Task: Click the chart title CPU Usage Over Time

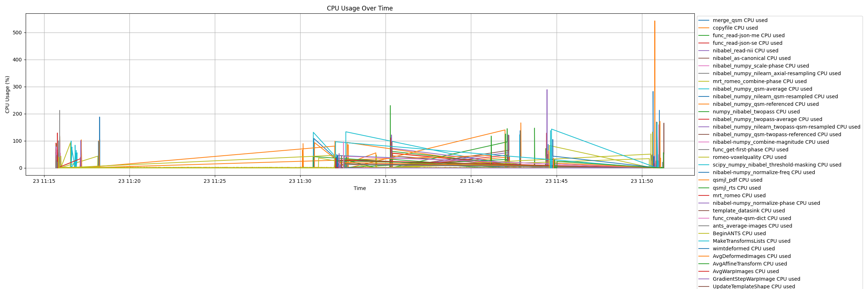Action: (360, 8)
